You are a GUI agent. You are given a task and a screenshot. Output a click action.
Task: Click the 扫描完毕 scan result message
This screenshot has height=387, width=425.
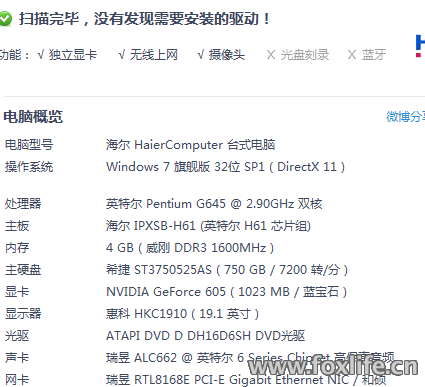coord(144,19)
